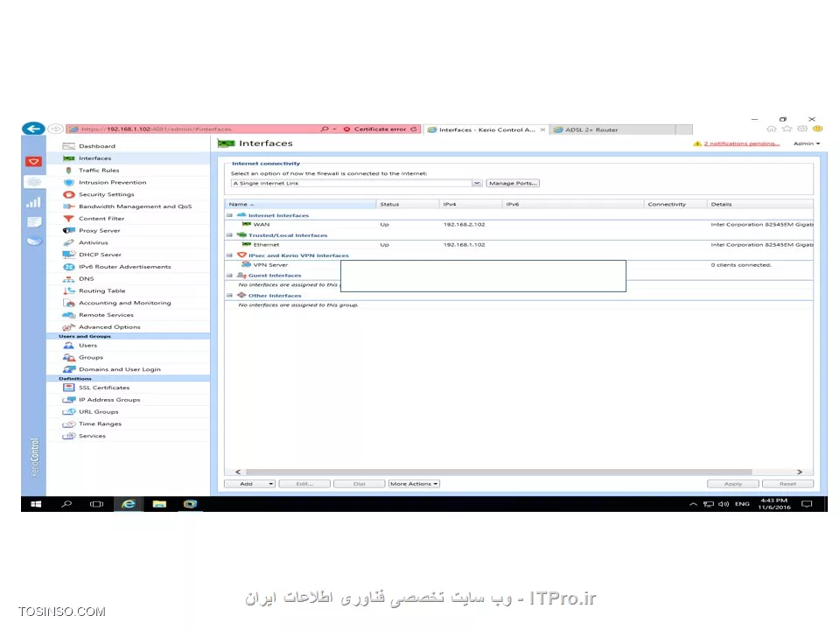The height and width of the screenshot is (630, 840).
Task: Open the Dashboard section icon
Action: tap(68, 146)
